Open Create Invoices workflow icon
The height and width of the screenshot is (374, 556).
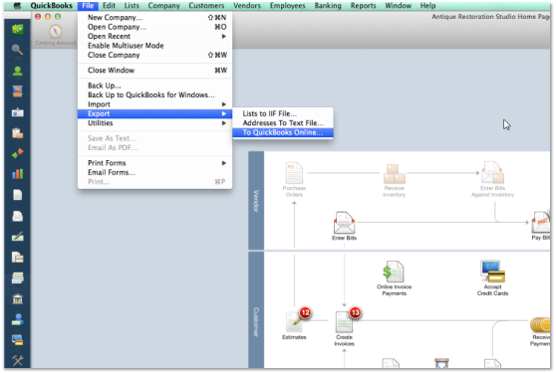(345, 321)
